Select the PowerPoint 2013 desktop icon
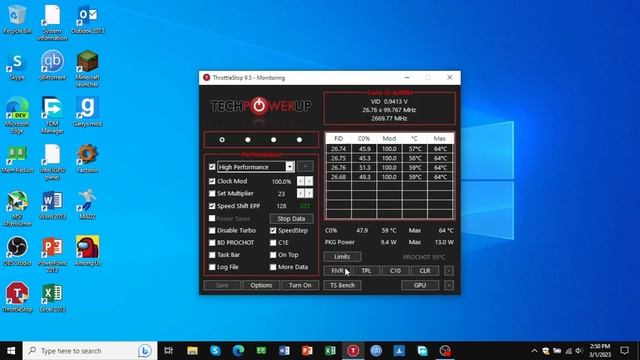 tap(52, 255)
